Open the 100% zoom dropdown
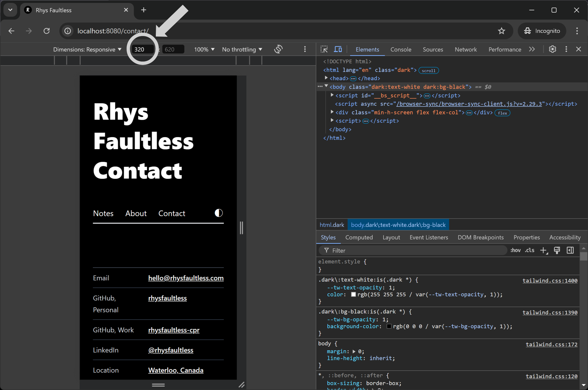This screenshot has width=588, height=390. 204,49
